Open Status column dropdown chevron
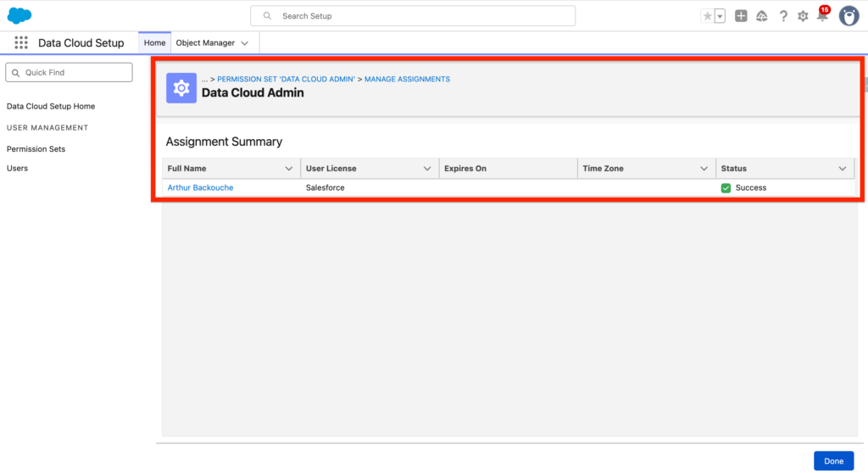Image resolution: width=868 pixels, height=473 pixels. click(x=843, y=169)
